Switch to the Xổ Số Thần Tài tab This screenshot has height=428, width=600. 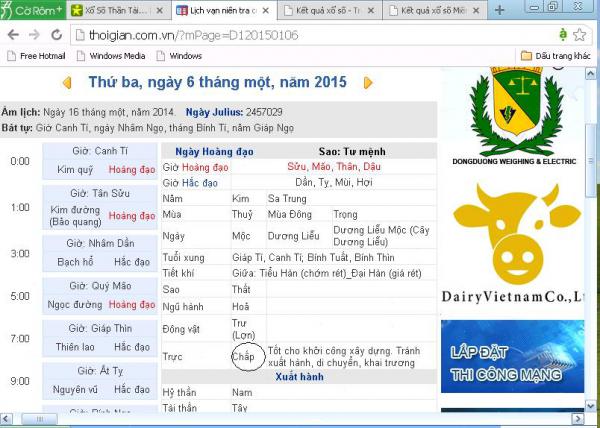116,11
